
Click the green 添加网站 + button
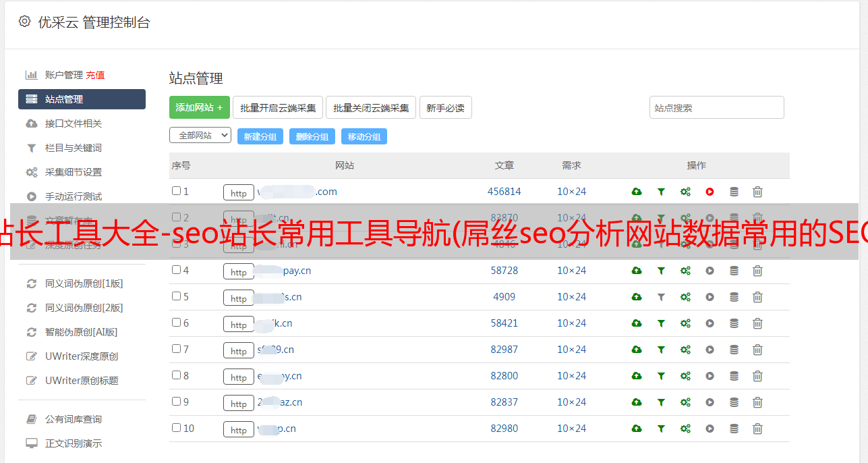pos(200,107)
